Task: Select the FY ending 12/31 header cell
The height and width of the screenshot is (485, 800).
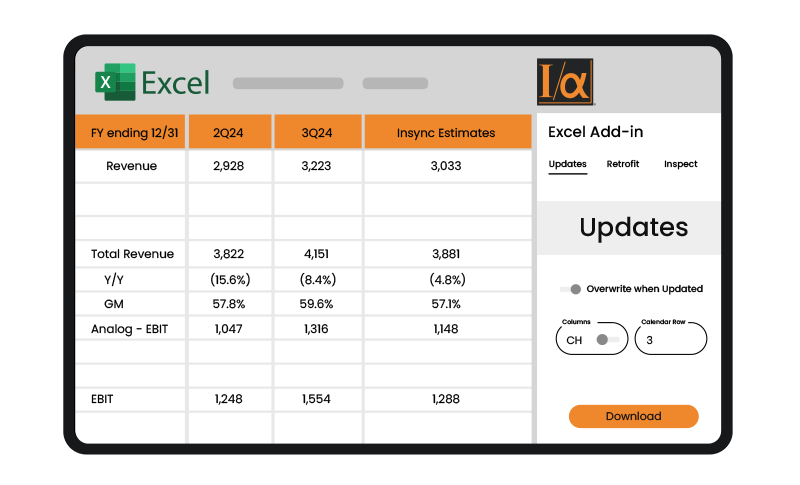Action: coord(131,133)
